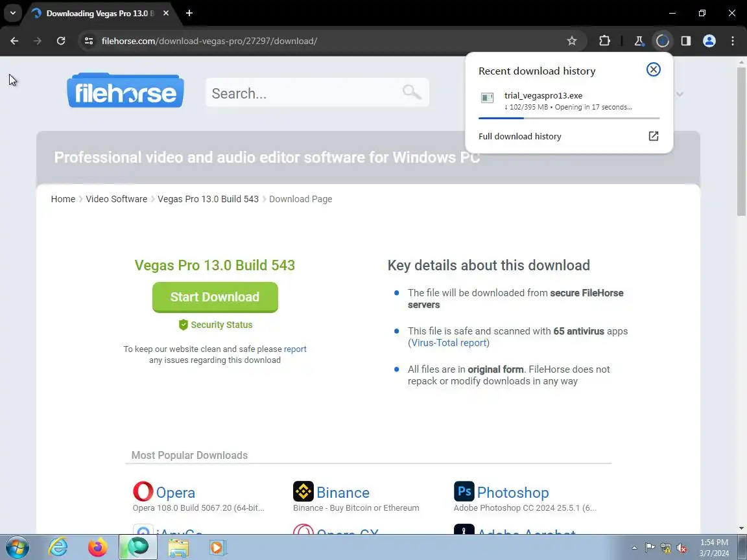
Task: Open the Virus-Total report link
Action: click(x=449, y=343)
